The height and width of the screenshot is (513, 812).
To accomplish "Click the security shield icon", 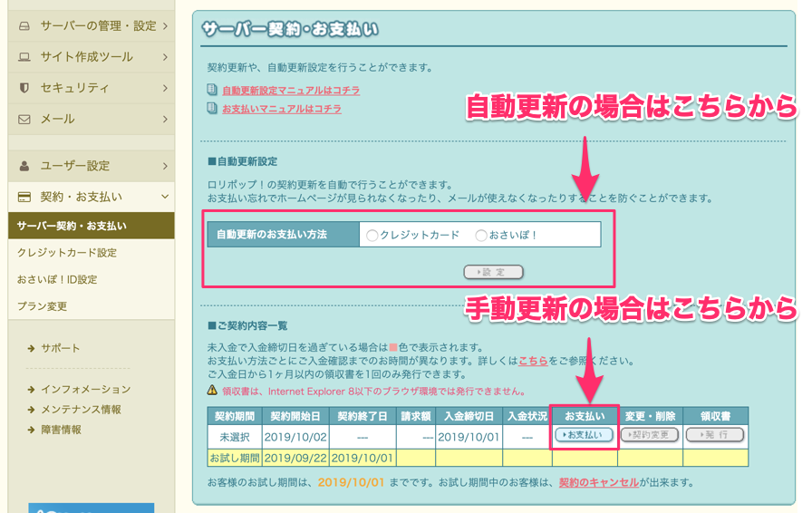I will click(24, 88).
